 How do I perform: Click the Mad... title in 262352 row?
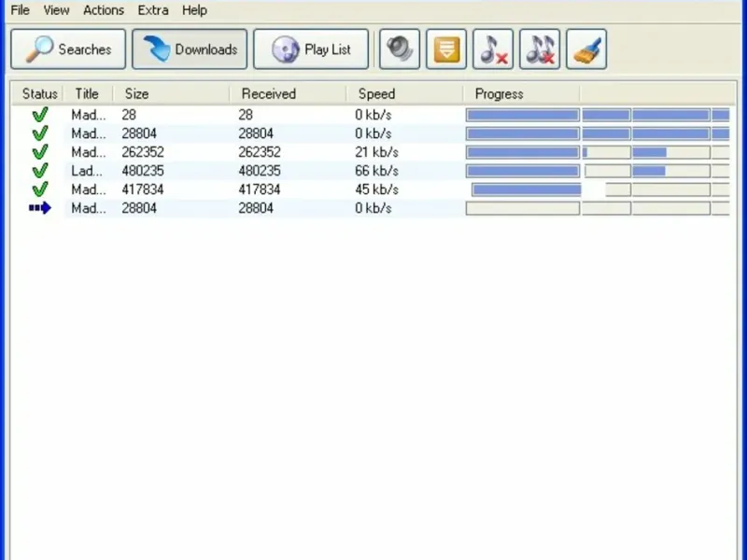click(x=89, y=152)
